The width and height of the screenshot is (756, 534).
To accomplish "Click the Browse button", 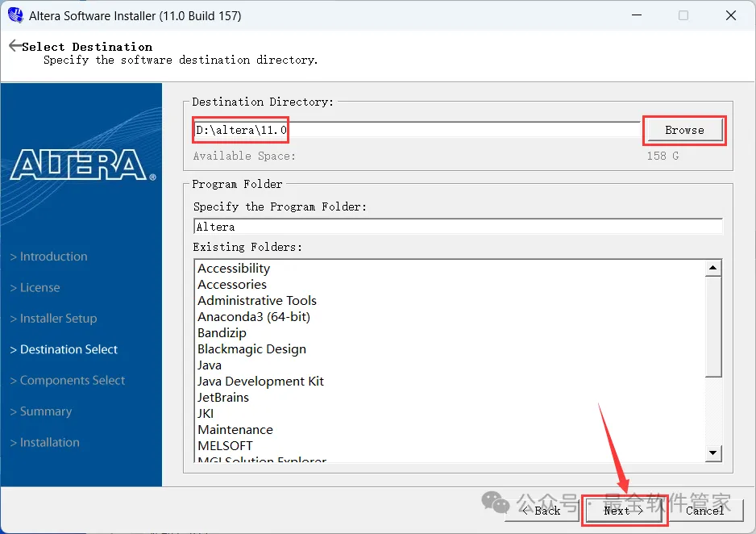I will click(684, 130).
